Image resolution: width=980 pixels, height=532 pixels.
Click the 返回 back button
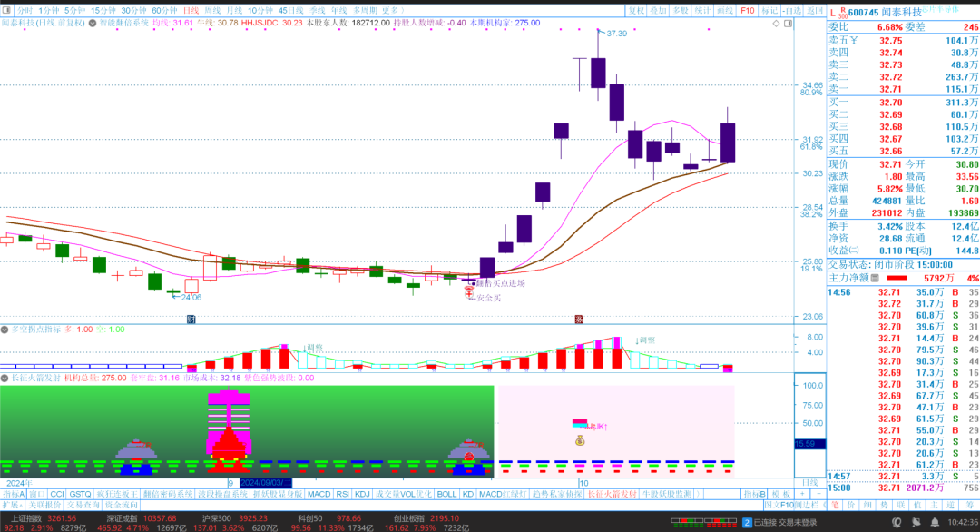pyautogui.click(x=815, y=11)
